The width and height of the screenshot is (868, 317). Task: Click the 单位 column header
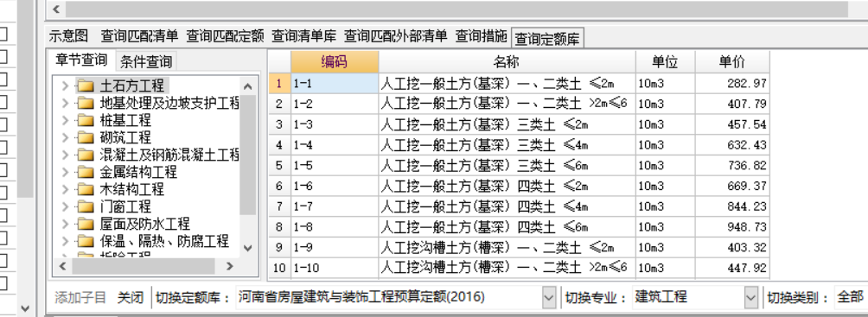(x=666, y=62)
